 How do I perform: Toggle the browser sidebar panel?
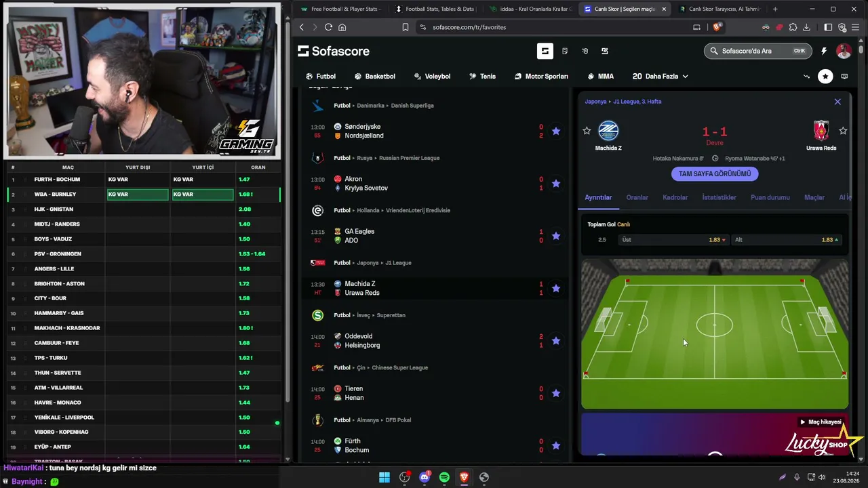tap(828, 27)
